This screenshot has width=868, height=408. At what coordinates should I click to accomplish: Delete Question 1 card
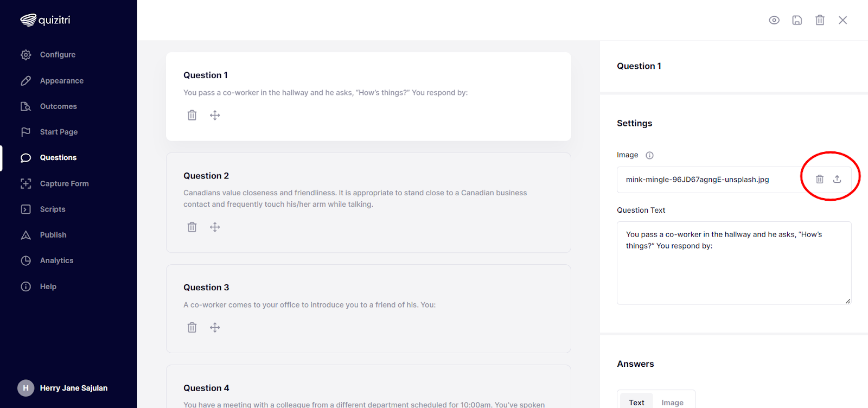click(192, 115)
